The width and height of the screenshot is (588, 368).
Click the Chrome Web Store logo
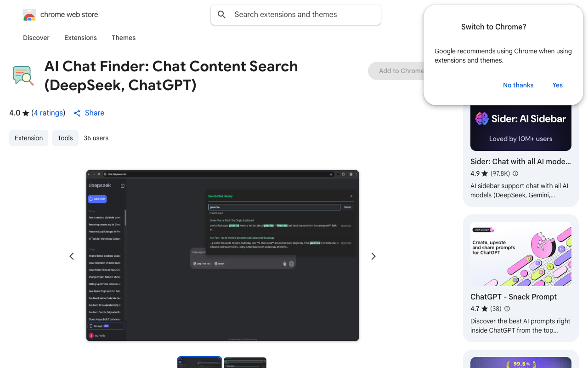(29, 15)
